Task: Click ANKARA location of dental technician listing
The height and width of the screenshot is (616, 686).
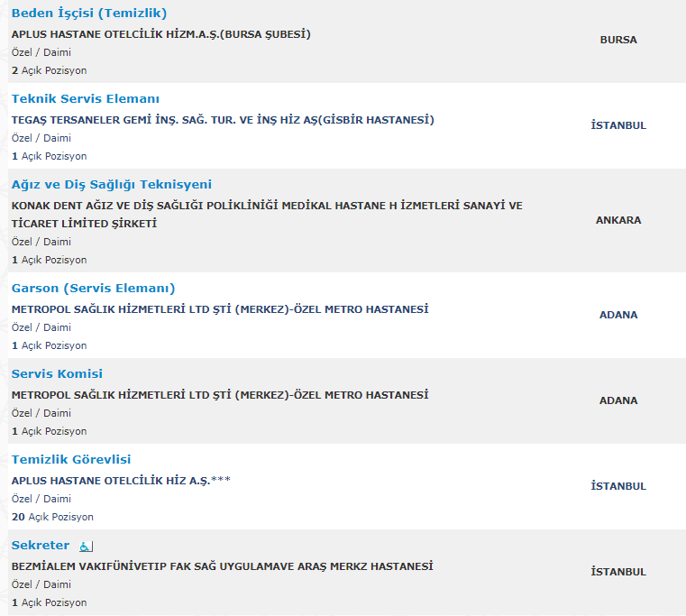Action: [x=618, y=220]
